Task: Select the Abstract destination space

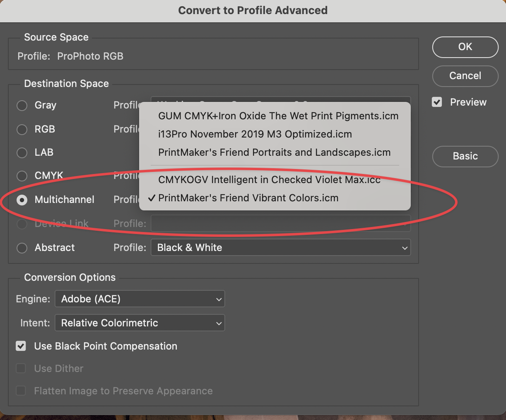Action: (22, 248)
